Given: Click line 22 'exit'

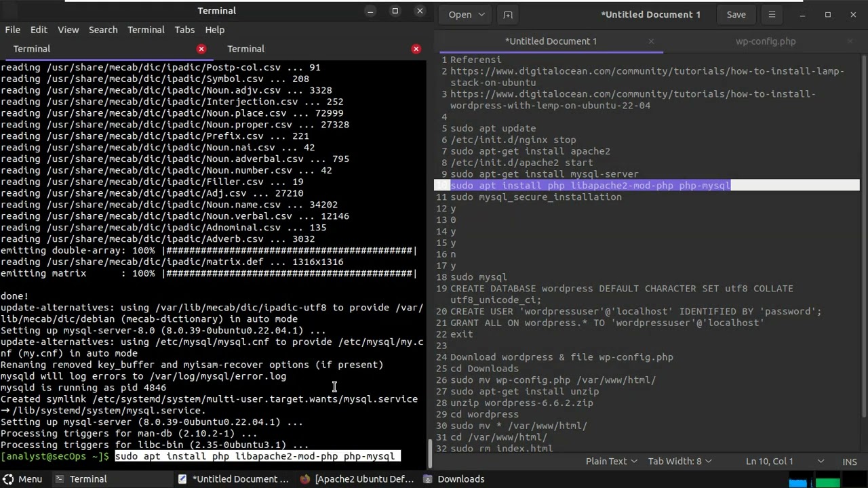Looking at the screenshot, I should click(x=462, y=334).
